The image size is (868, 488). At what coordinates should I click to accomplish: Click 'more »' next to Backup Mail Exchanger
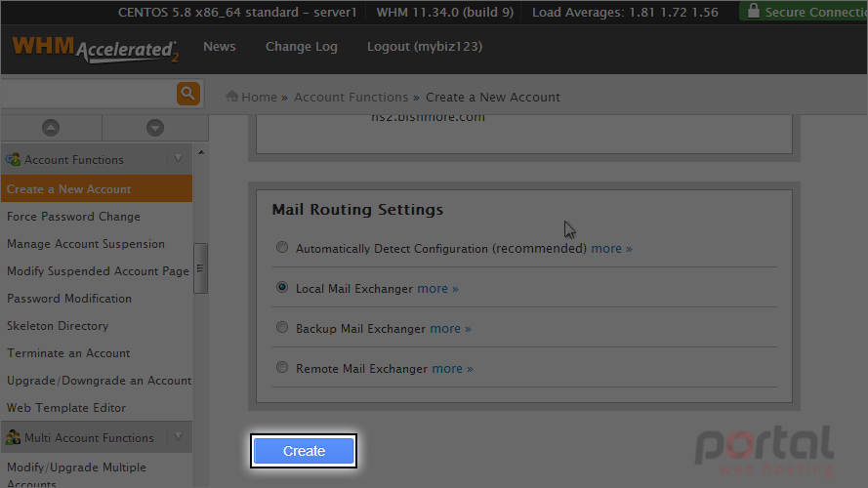451,329
